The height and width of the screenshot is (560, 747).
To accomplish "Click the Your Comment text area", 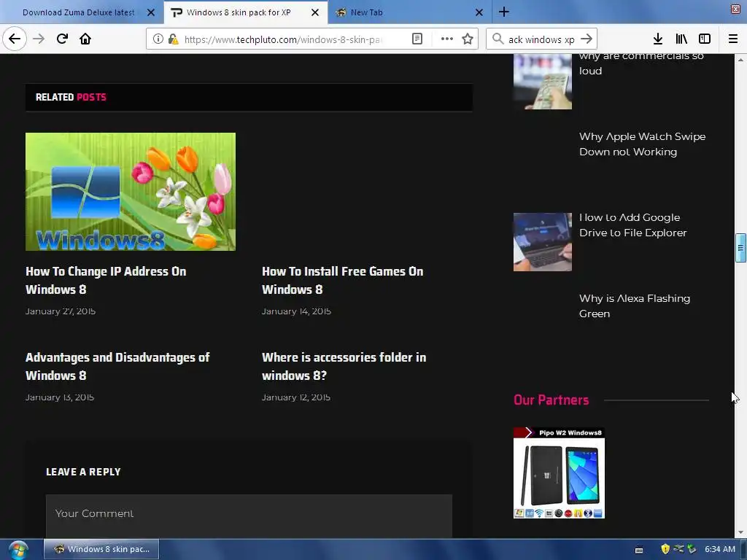I will pos(249,516).
